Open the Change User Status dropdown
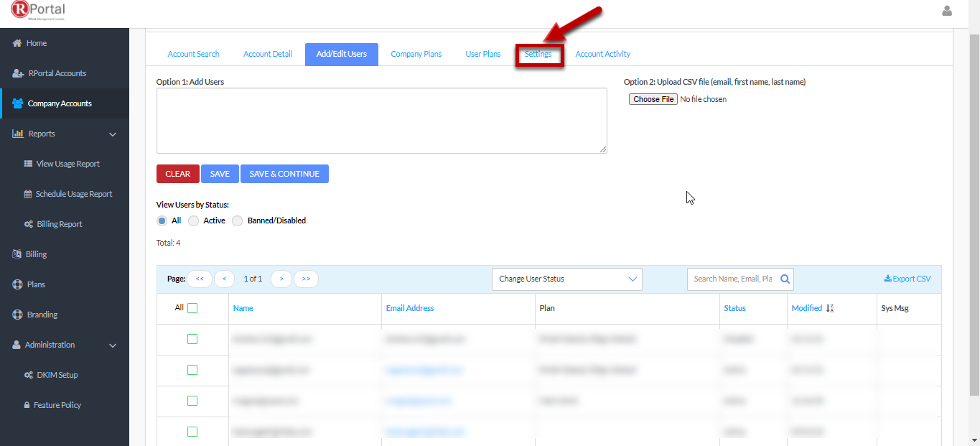980x446 pixels. click(x=567, y=279)
